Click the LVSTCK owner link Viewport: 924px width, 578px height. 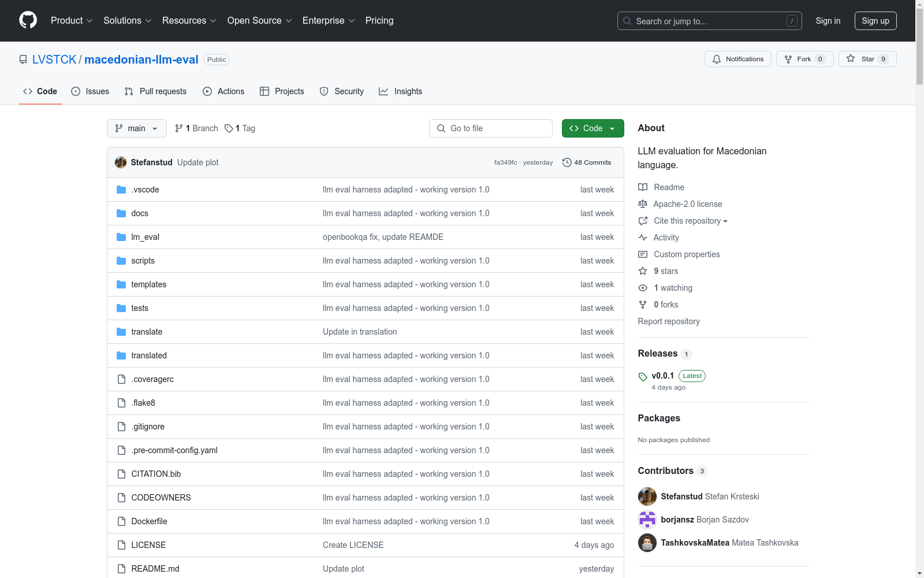pyautogui.click(x=54, y=60)
